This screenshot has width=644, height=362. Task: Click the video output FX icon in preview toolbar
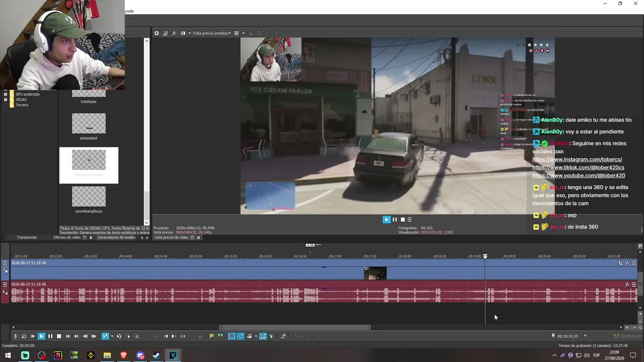174,33
